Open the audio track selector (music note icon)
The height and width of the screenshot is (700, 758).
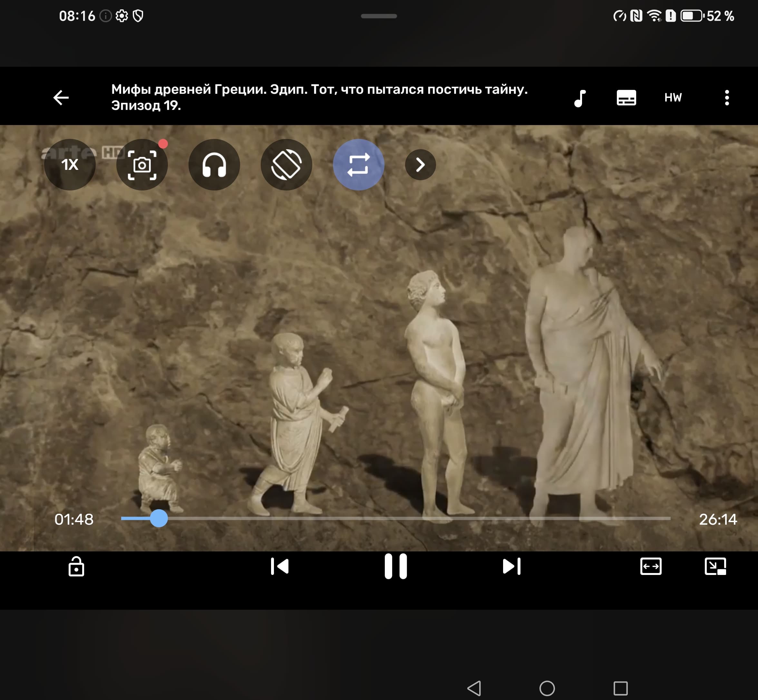(580, 98)
